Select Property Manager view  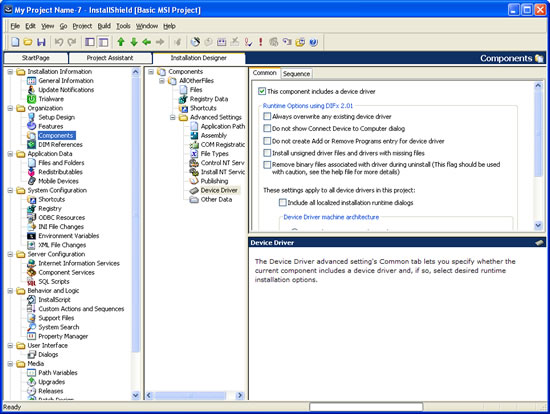[x=63, y=336]
